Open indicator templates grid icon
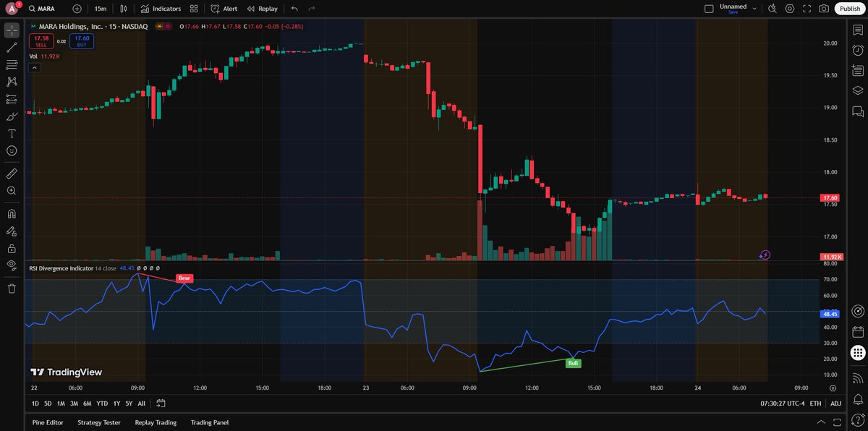Viewport: 868px width, 431px height. pyautogui.click(x=194, y=9)
